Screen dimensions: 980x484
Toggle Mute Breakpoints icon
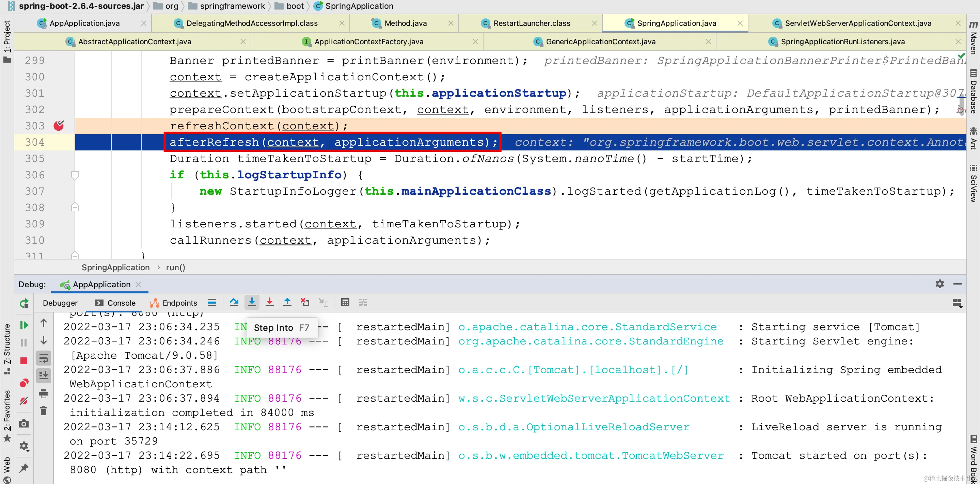click(x=24, y=401)
